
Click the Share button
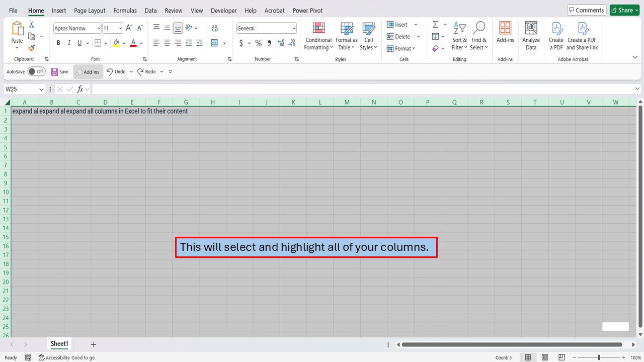624,10
